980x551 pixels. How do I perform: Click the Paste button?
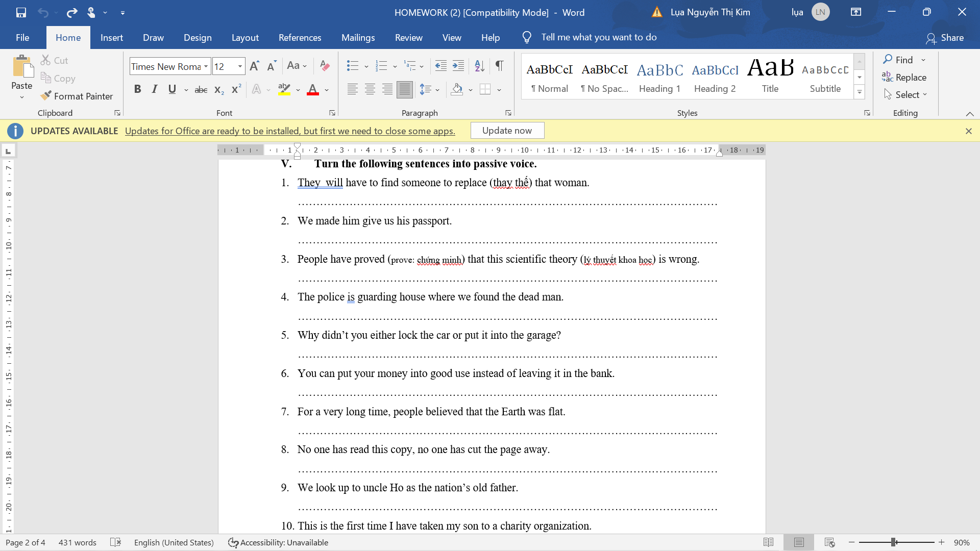[x=22, y=77]
